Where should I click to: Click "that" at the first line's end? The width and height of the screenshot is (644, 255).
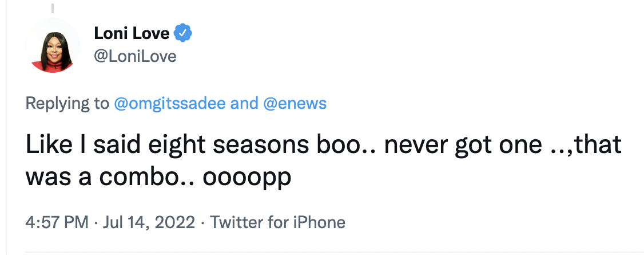coord(599,145)
